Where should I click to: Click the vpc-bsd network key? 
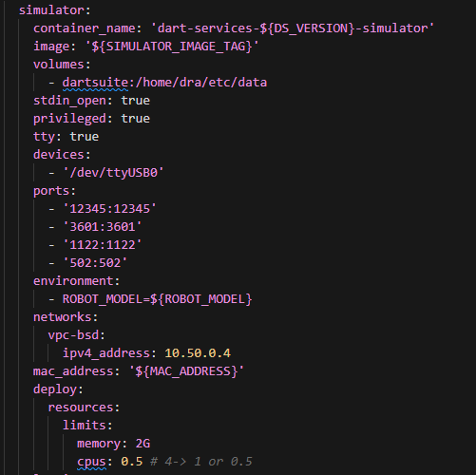[73, 335]
